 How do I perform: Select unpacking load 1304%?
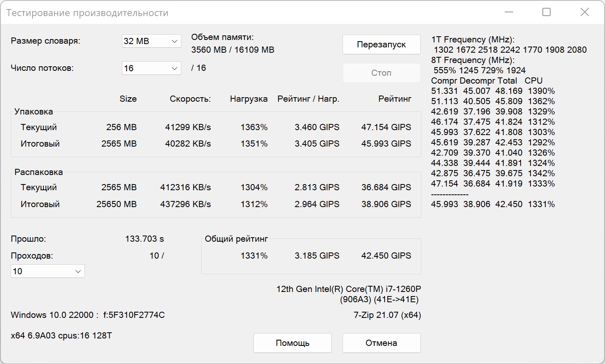click(254, 187)
